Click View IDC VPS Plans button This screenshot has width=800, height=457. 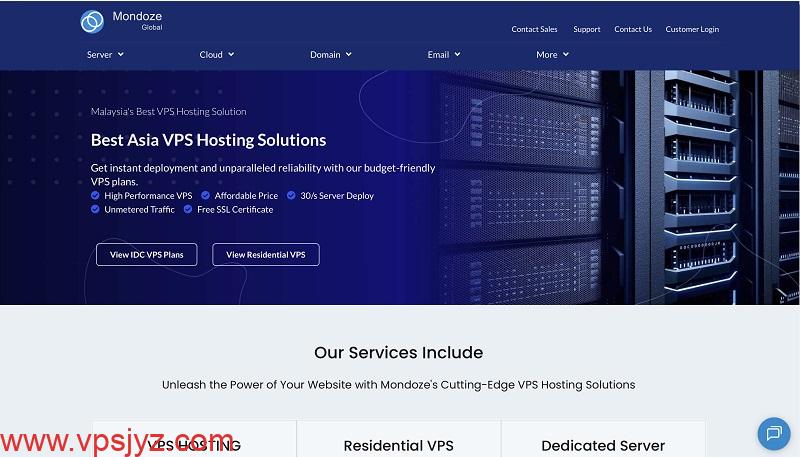click(146, 255)
